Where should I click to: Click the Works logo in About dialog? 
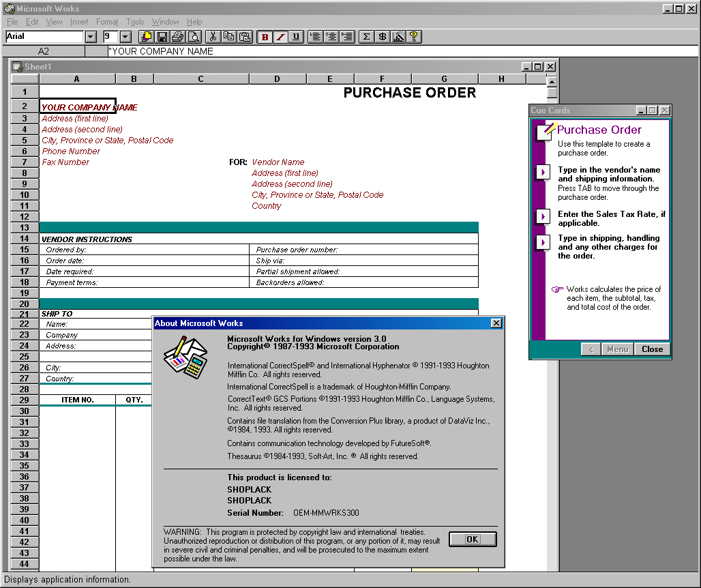click(x=186, y=357)
